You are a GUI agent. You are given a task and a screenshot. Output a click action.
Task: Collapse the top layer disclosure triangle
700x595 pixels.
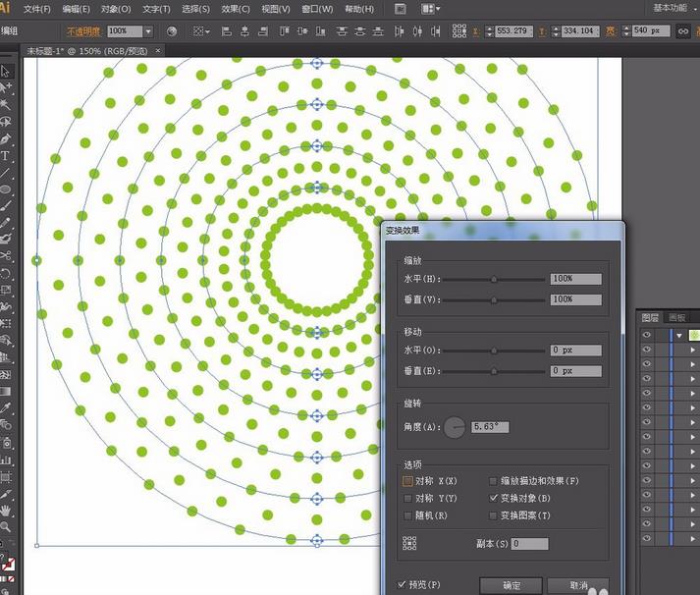click(679, 335)
